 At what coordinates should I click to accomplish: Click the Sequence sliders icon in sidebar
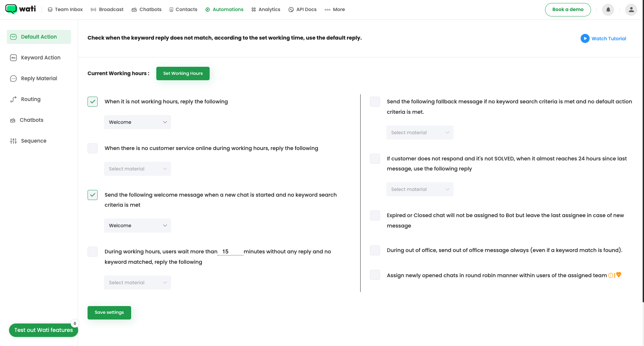[x=13, y=141]
